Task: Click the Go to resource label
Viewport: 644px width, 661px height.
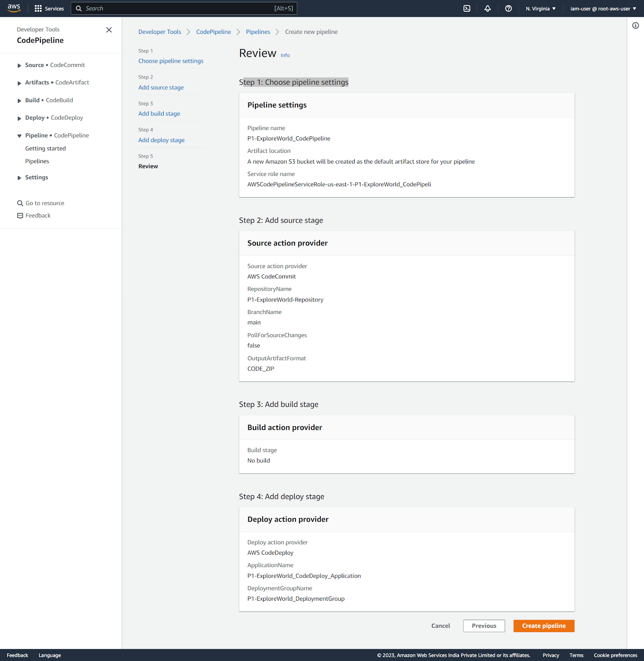Action: pos(45,203)
